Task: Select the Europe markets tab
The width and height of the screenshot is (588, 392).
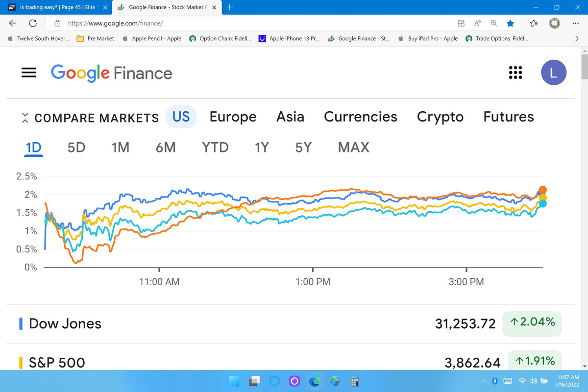Action: (233, 117)
